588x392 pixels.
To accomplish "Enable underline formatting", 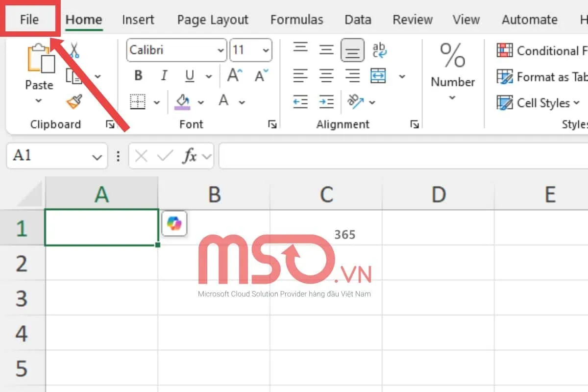I will (189, 75).
